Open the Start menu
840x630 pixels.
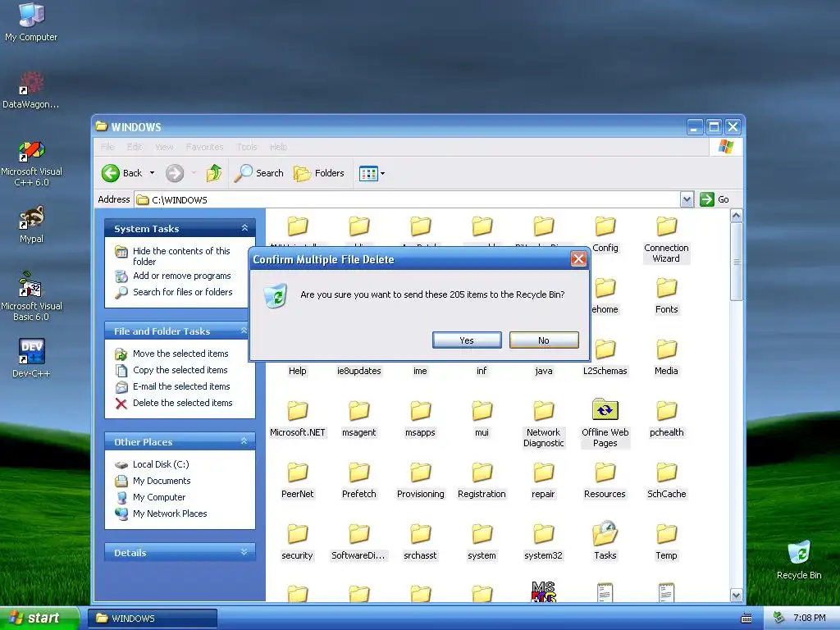(39, 618)
